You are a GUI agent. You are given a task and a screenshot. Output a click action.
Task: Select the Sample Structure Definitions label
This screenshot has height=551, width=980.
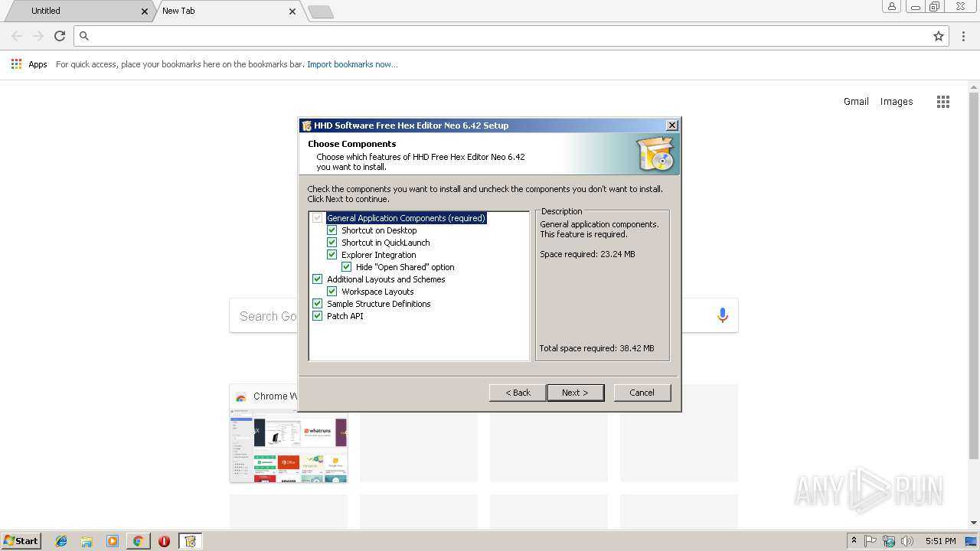click(x=378, y=304)
